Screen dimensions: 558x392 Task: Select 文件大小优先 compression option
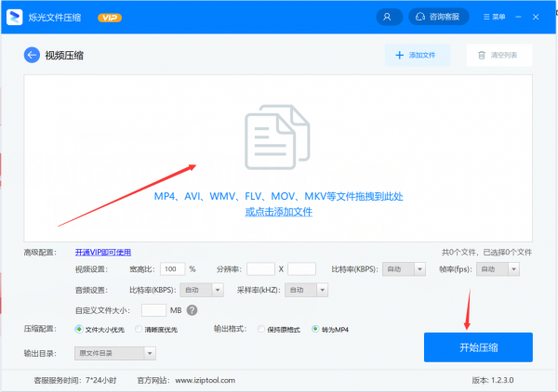80,329
